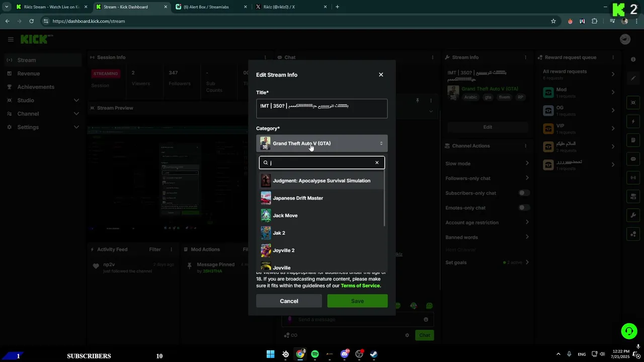The height and width of the screenshot is (362, 644).
Task: Click the capture frame icon in right sidebar
Action: (633, 103)
